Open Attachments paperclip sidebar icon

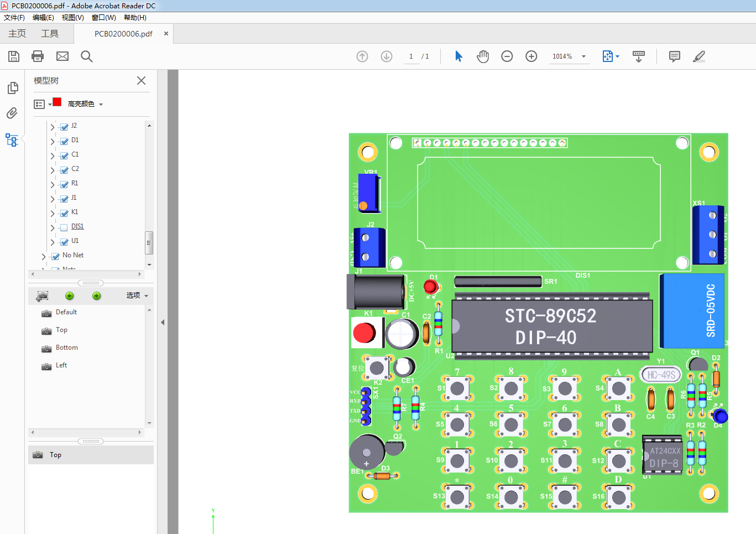click(12, 113)
